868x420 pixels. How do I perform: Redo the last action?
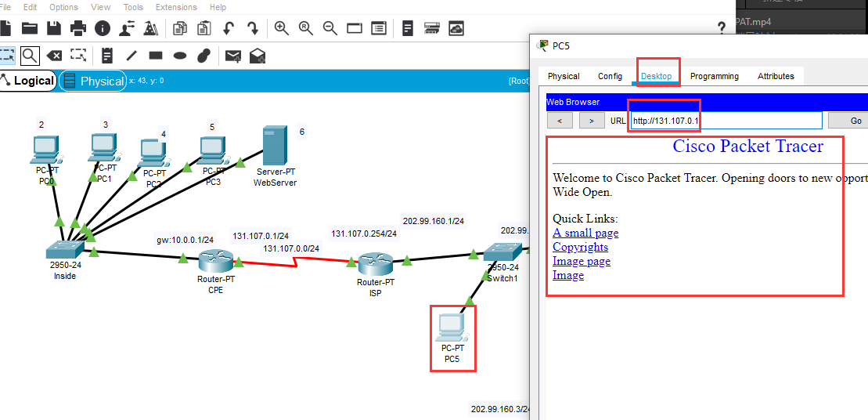point(253,28)
